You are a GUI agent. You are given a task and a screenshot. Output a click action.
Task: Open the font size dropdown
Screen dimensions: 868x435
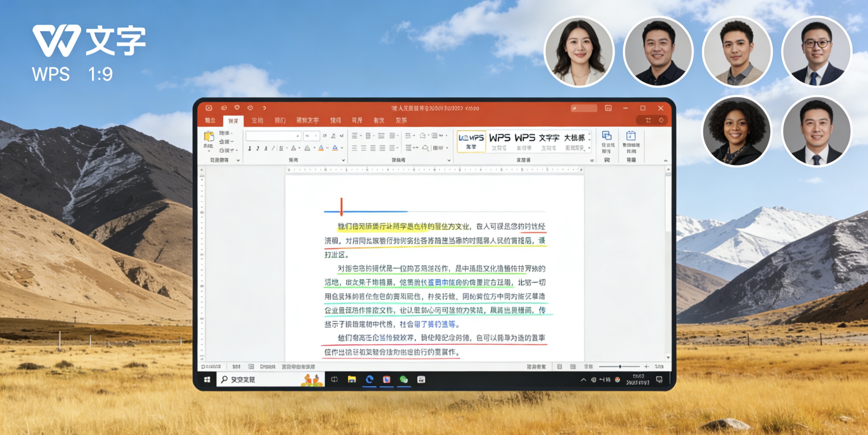(316, 136)
